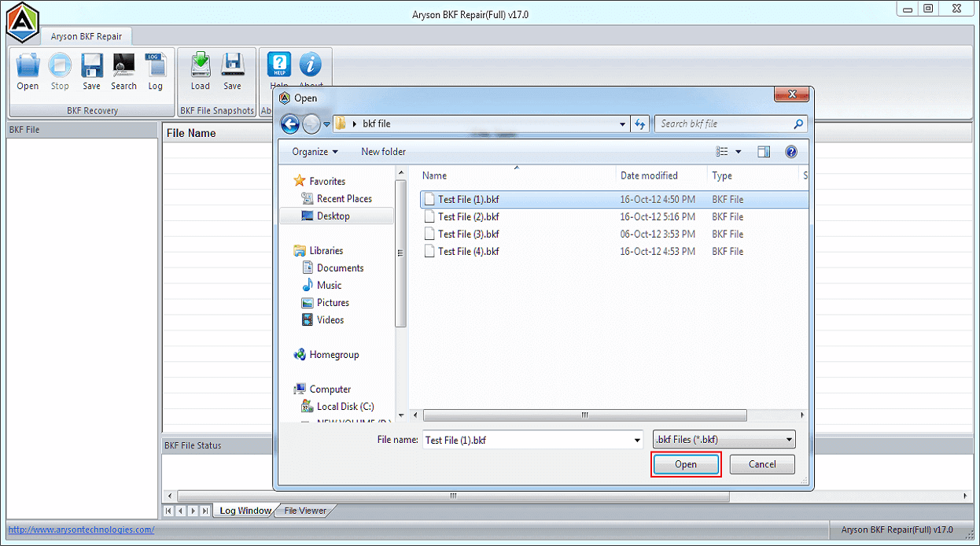
Task: Select Test File (2).bkf in file list
Action: tap(613, 216)
